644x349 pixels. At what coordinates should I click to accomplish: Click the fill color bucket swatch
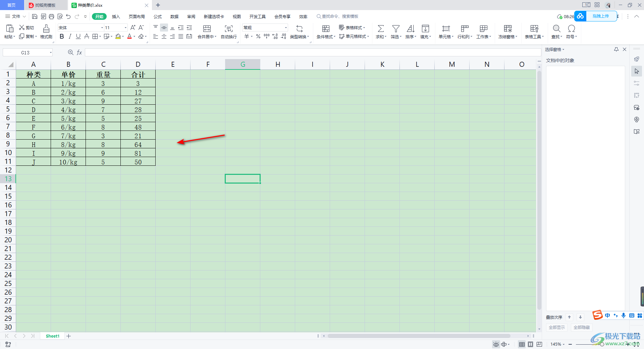point(118,36)
